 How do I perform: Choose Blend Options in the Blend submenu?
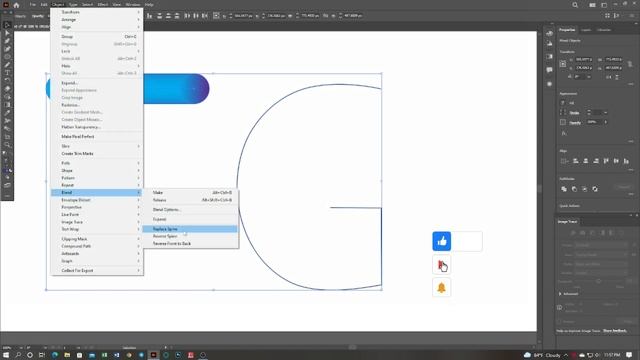tap(190, 209)
